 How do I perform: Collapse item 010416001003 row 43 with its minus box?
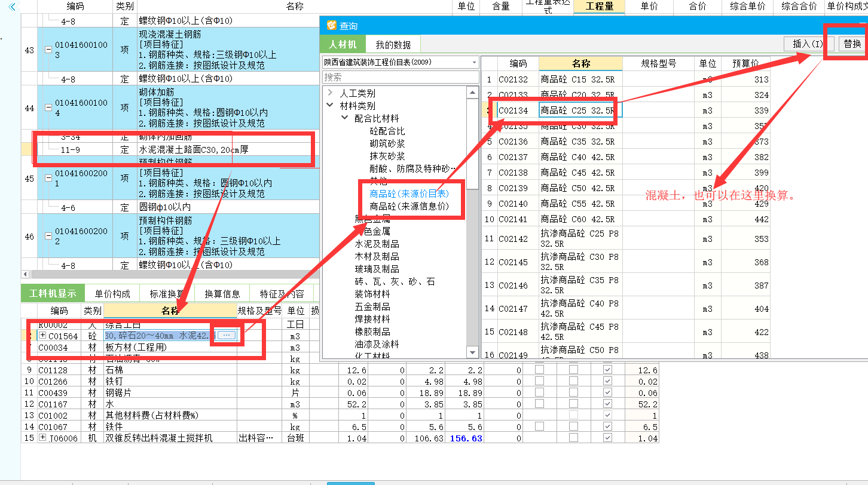coord(48,50)
